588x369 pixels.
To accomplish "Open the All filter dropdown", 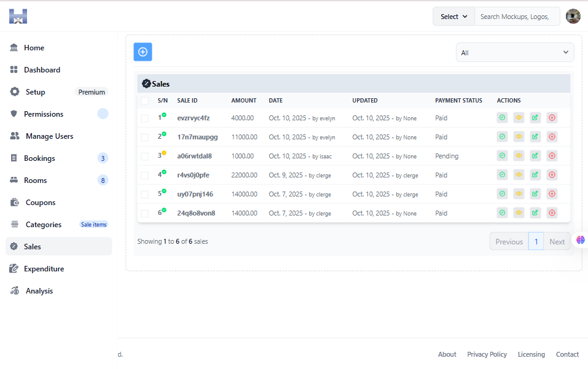I will tap(514, 52).
